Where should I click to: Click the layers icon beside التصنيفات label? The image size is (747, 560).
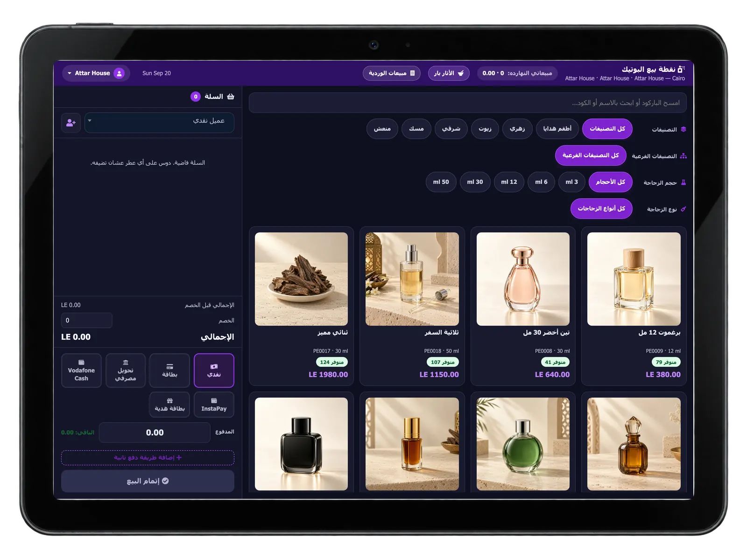point(684,129)
